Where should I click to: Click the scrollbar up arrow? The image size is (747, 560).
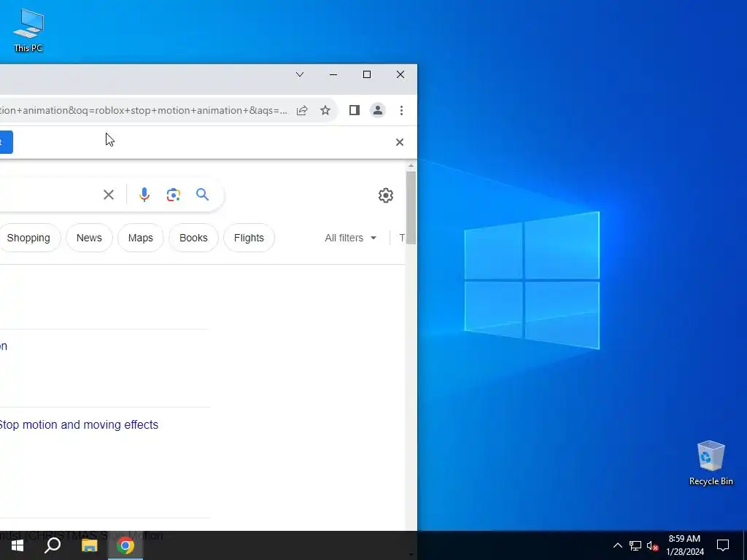pos(411,166)
